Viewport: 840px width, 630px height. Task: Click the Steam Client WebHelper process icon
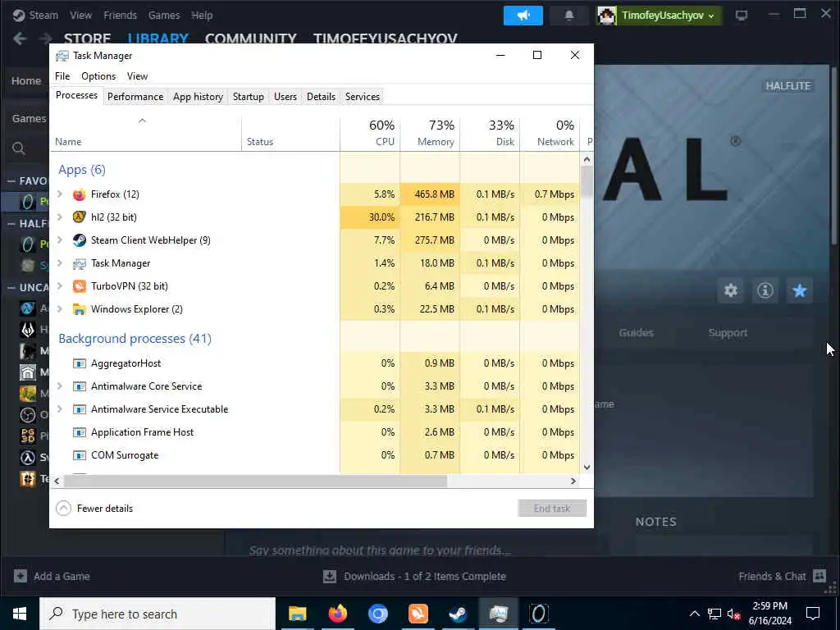80,240
